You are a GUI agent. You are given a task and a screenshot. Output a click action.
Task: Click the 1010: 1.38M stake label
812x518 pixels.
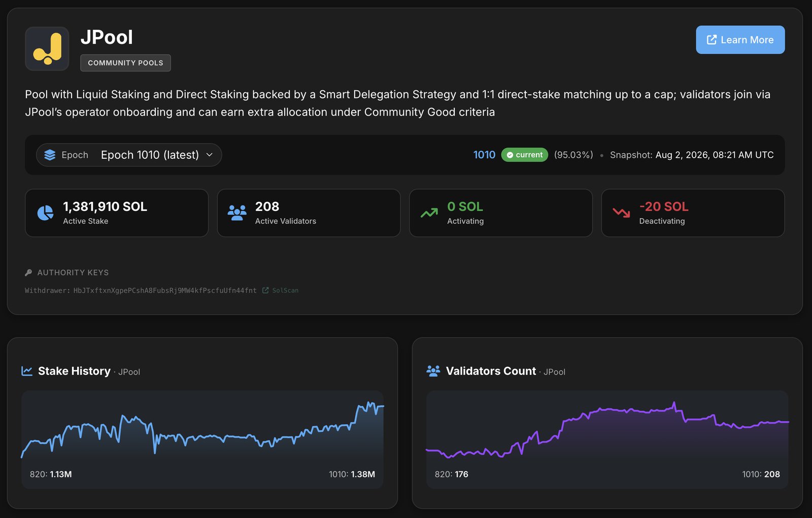coord(352,474)
